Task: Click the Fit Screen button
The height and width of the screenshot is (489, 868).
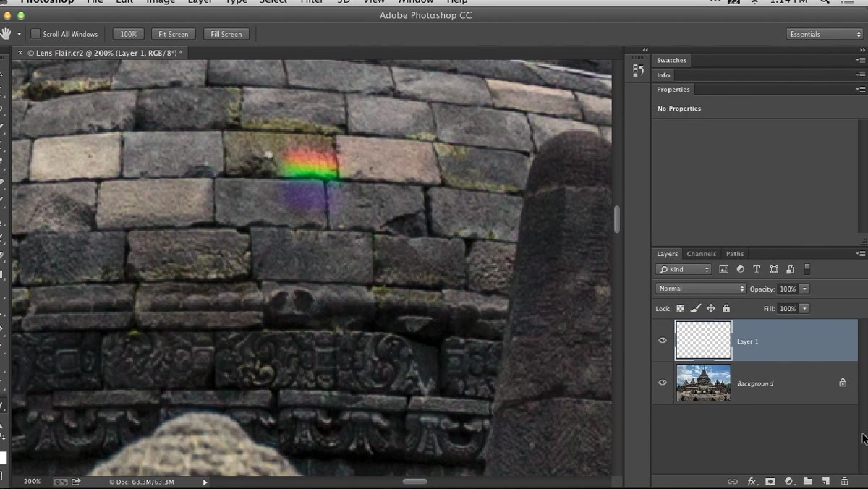Action: [x=174, y=34]
